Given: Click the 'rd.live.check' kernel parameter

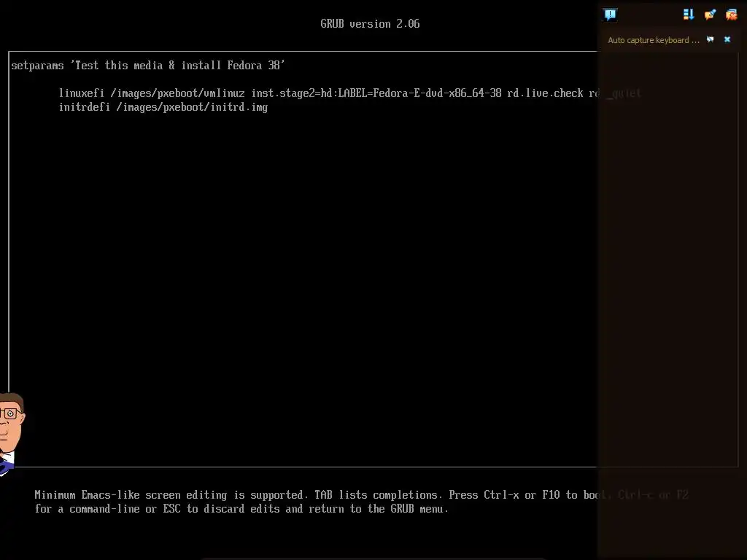Looking at the screenshot, I should [545, 93].
